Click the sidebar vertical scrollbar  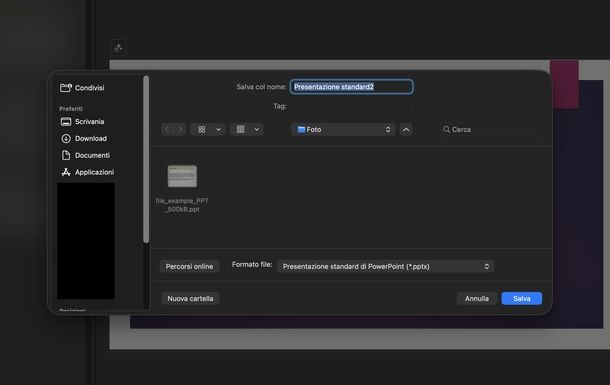point(146,159)
